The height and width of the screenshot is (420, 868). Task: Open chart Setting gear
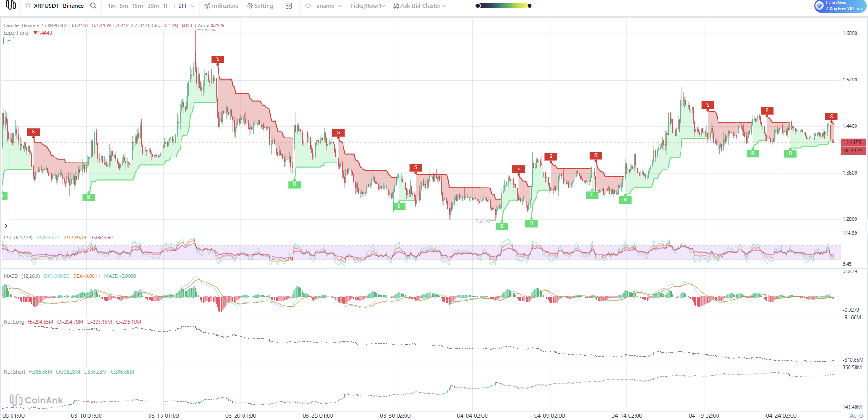[260, 6]
